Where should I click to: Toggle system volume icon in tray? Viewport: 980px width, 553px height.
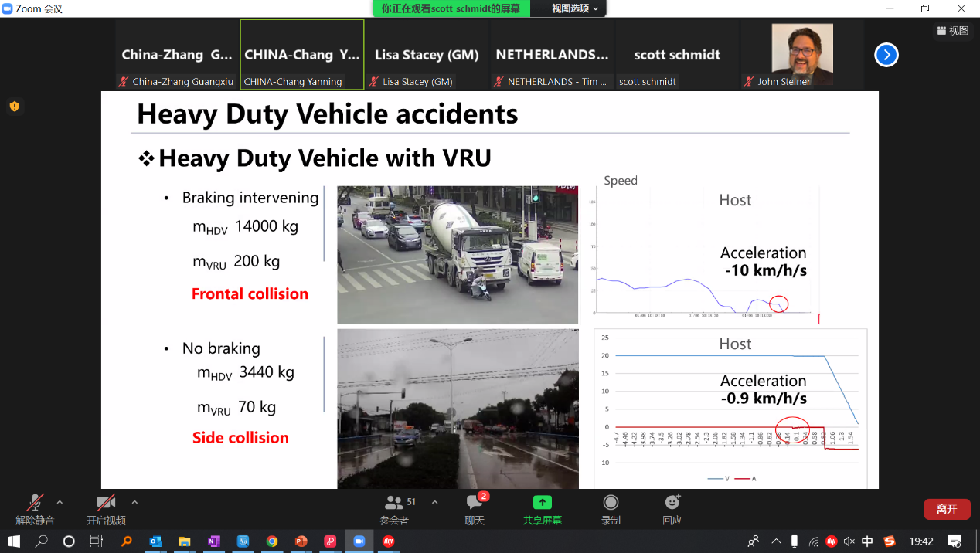tap(849, 541)
